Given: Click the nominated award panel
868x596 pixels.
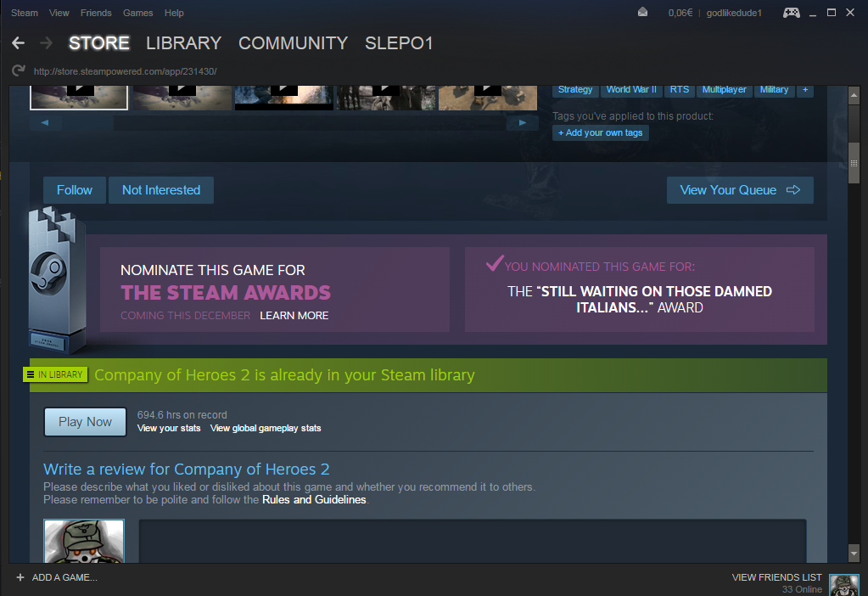Looking at the screenshot, I should [640, 290].
